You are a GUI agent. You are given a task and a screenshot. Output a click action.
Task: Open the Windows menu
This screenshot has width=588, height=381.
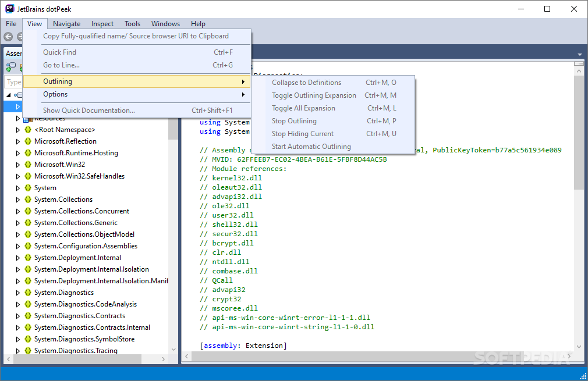coord(165,24)
